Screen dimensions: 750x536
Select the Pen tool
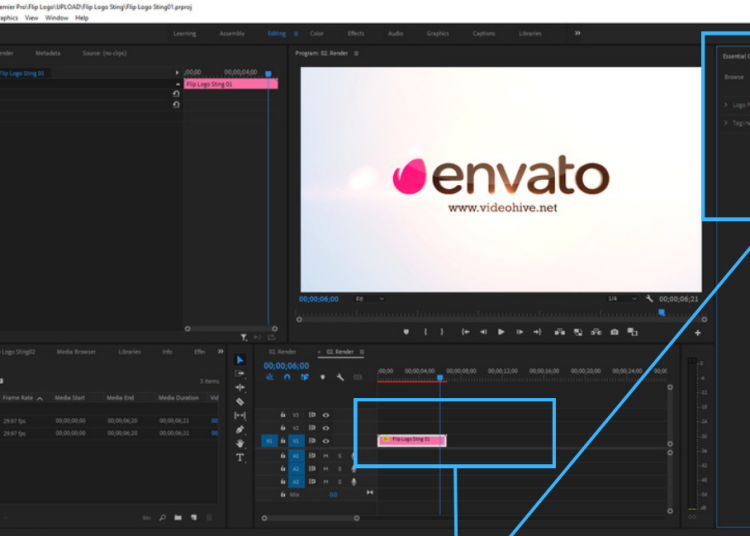(240, 429)
